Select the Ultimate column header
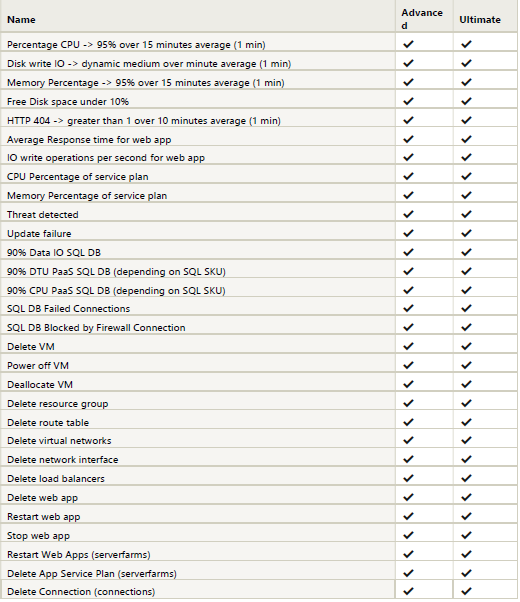The height and width of the screenshot is (602, 520). [480, 20]
